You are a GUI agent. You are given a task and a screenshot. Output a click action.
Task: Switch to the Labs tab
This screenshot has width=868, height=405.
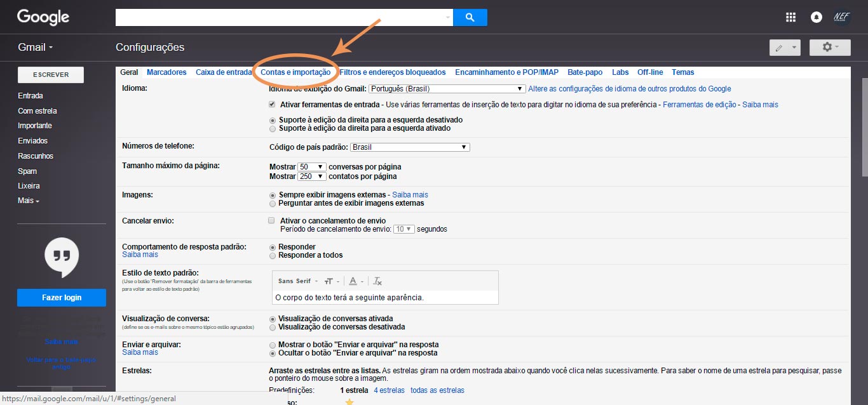point(620,72)
